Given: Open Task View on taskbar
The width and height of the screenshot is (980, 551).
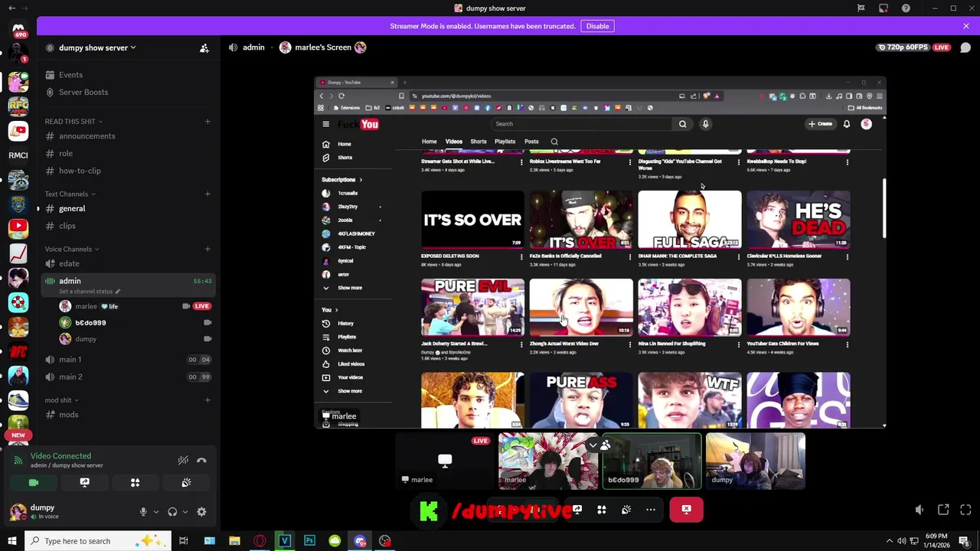Looking at the screenshot, I should [184, 541].
